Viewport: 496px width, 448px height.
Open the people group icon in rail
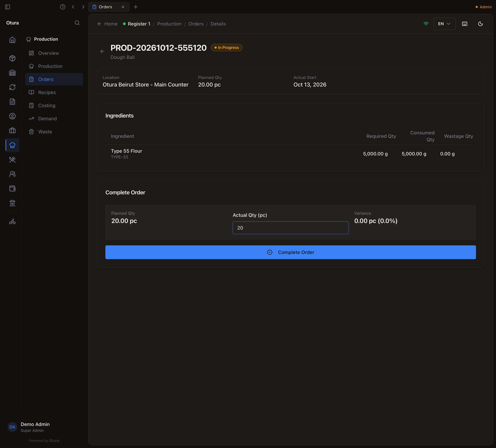point(12,174)
